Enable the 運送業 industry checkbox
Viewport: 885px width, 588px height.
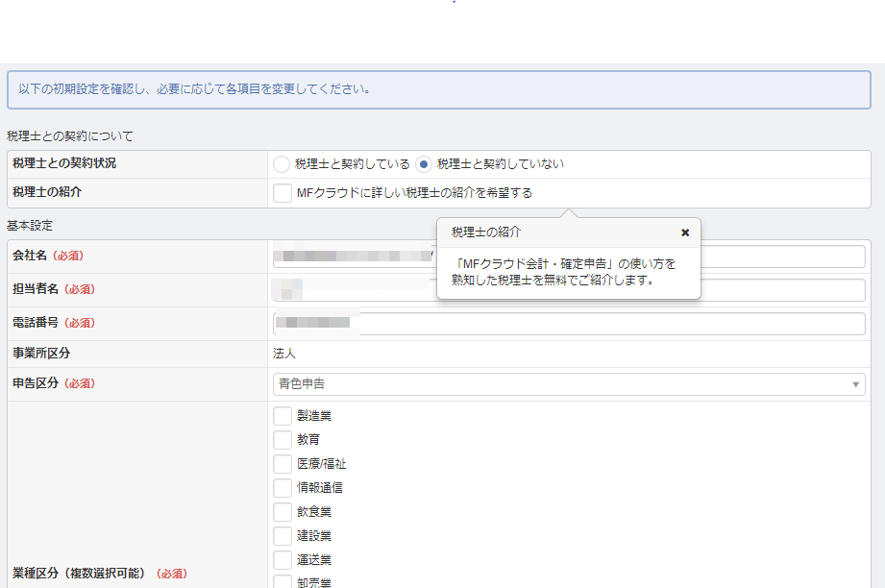click(283, 559)
